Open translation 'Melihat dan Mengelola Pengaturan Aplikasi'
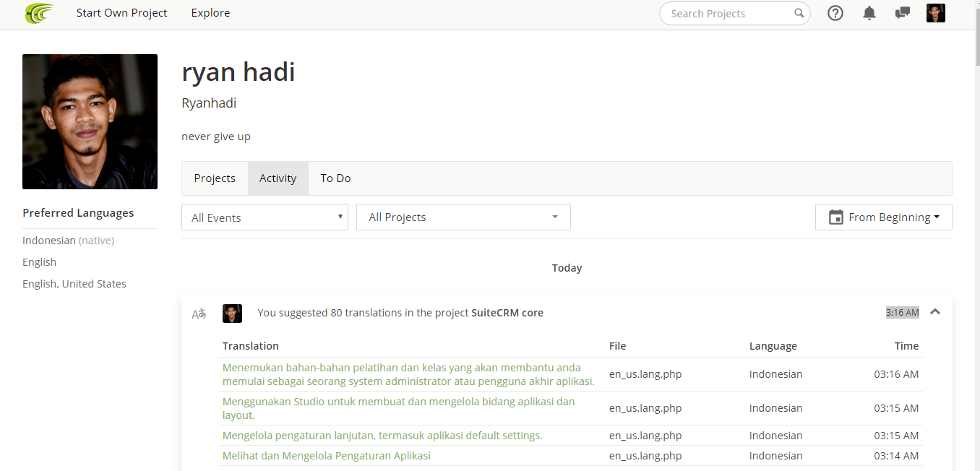Image resolution: width=980 pixels, height=471 pixels. [327, 456]
